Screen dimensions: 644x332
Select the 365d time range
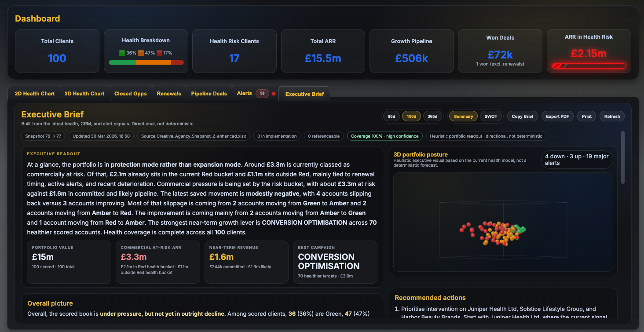tap(432, 116)
